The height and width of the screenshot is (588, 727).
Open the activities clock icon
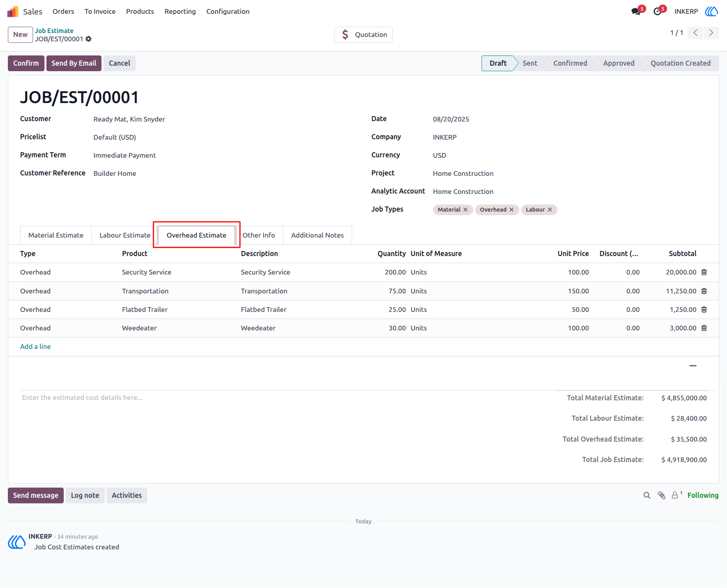tap(657, 11)
